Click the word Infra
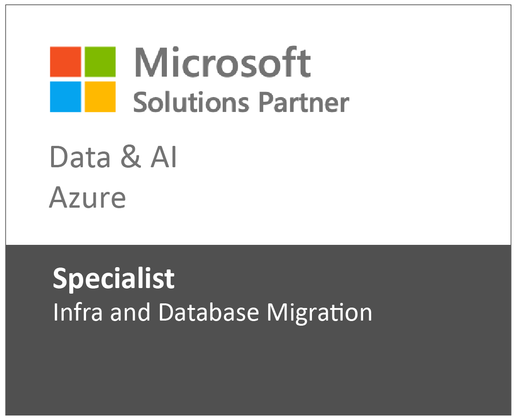Viewport: 517px width, 420px height. pyautogui.click(x=78, y=312)
